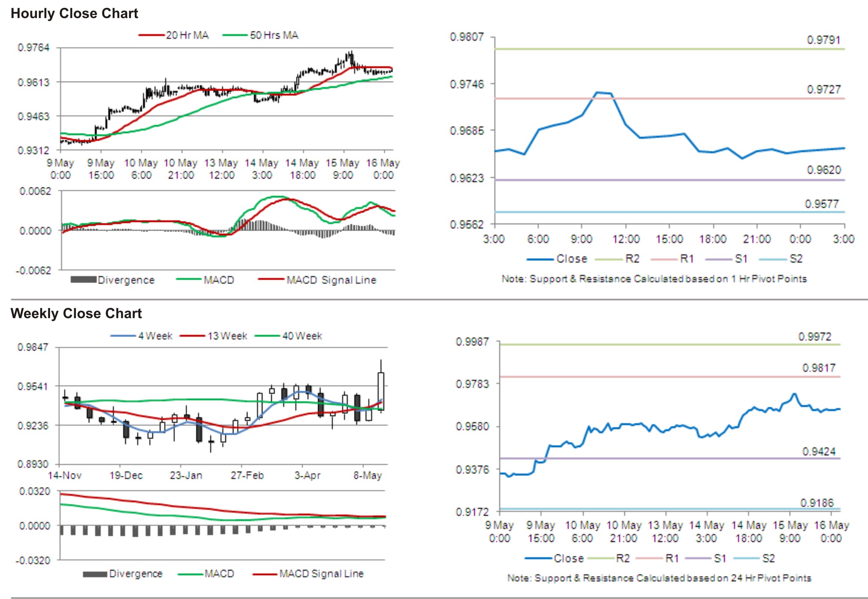Viewport: 868px width, 599px height.
Task: Click the 0.0320 weekly MACD axis label
Action: (35, 492)
